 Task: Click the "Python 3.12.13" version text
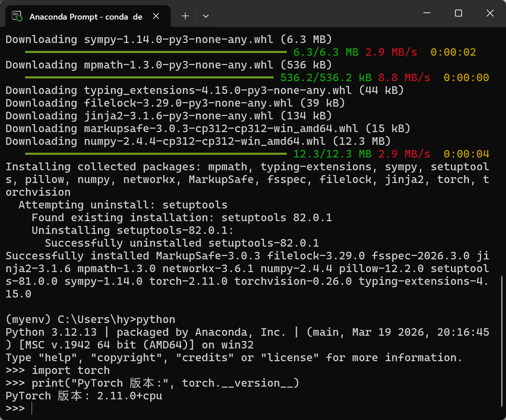click(x=51, y=332)
